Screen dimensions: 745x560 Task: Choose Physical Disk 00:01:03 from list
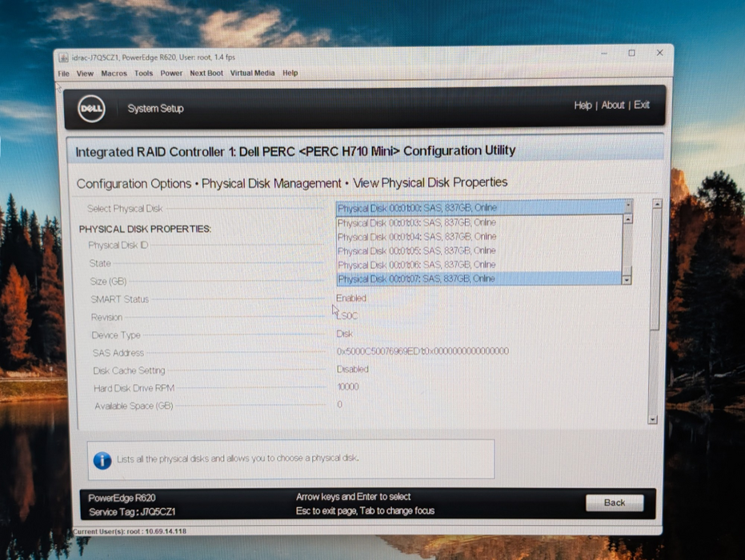click(479, 222)
